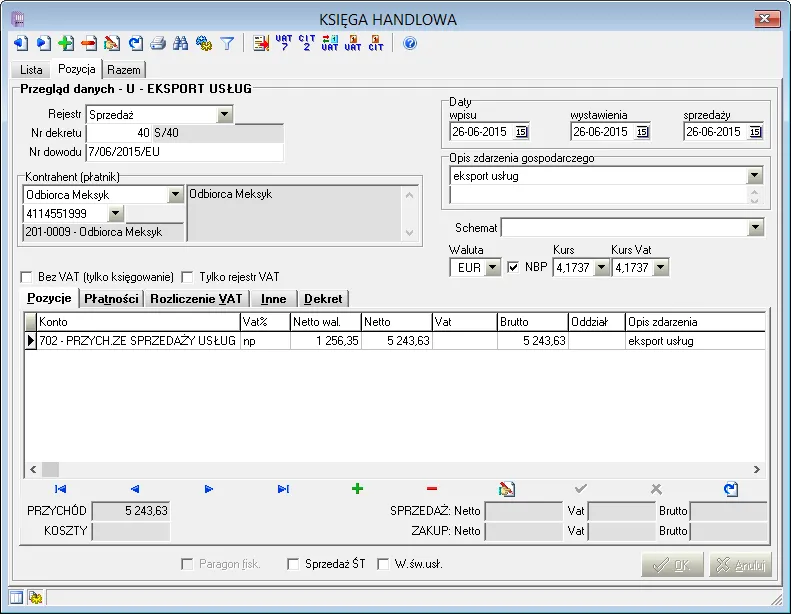This screenshot has width=791, height=614.
Task: Open the VAT 7 declaration icon
Action: [284, 43]
